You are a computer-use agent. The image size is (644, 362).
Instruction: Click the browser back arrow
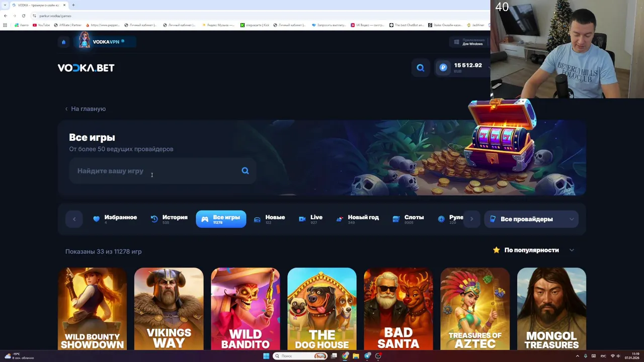pos(5,16)
